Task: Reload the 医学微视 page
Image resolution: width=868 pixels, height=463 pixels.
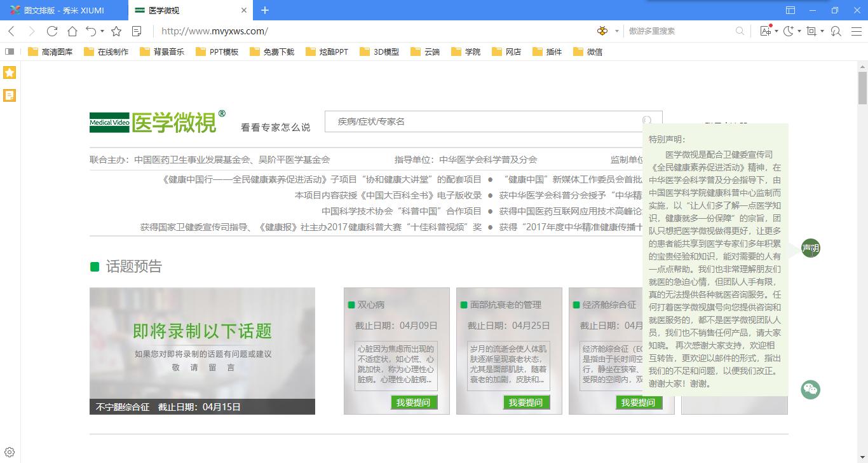Action: 51,31
